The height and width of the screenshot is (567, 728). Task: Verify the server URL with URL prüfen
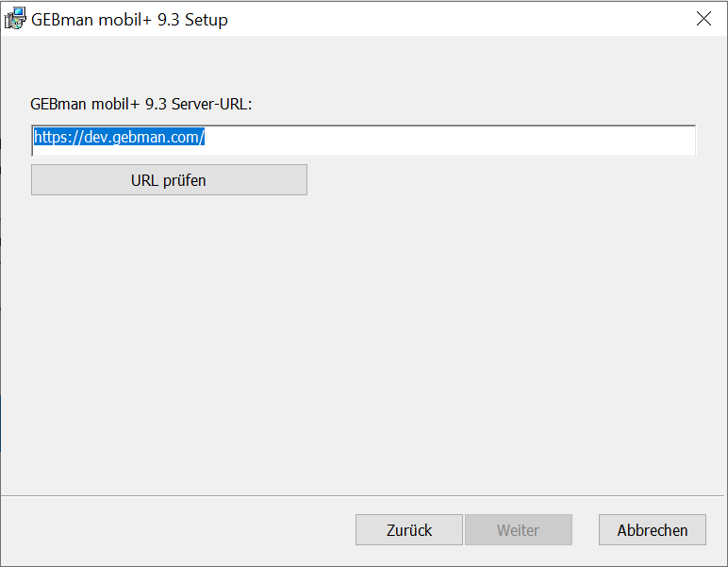click(169, 179)
